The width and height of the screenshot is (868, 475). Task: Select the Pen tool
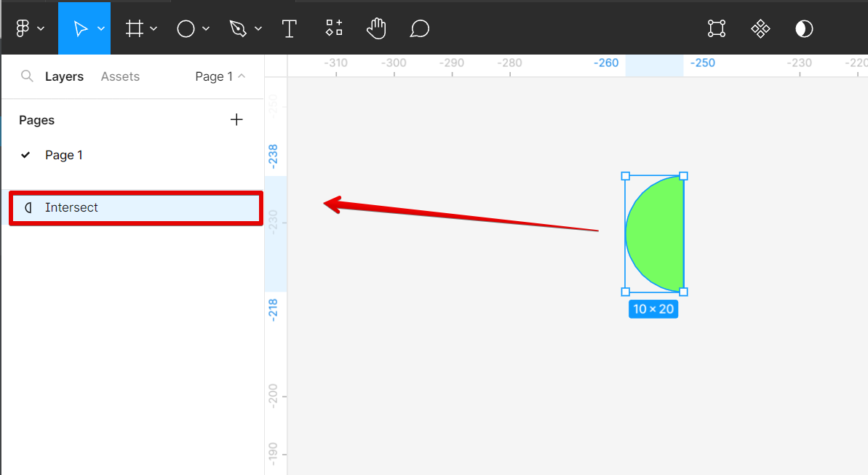pyautogui.click(x=237, y=28)
